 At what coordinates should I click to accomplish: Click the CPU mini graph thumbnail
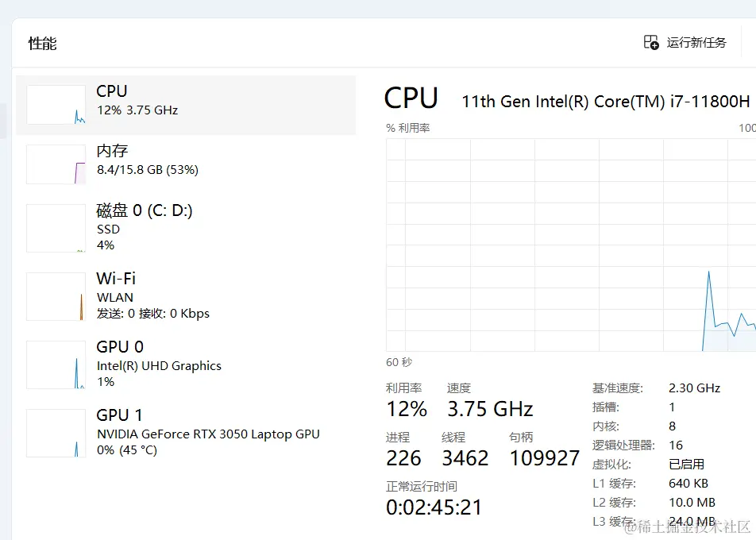[56, 105]
